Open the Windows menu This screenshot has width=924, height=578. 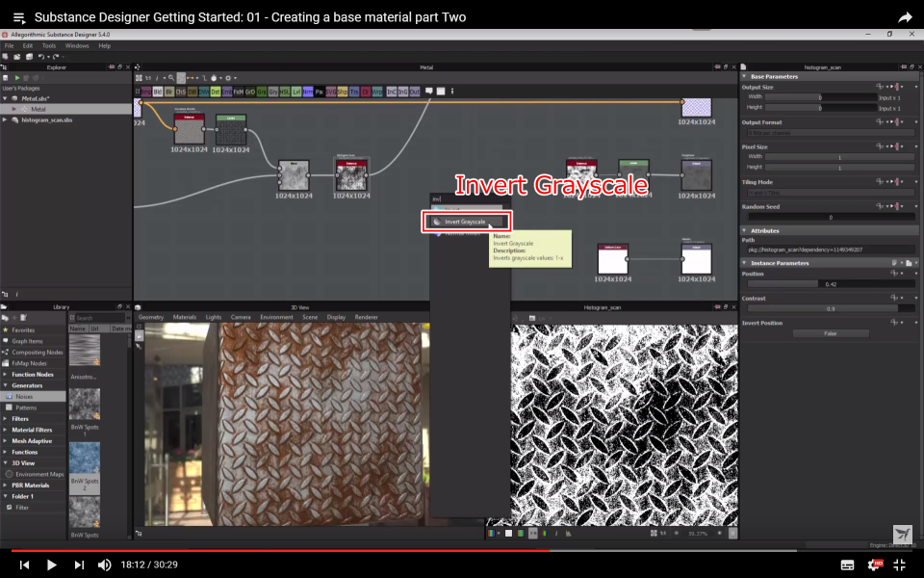77,45
